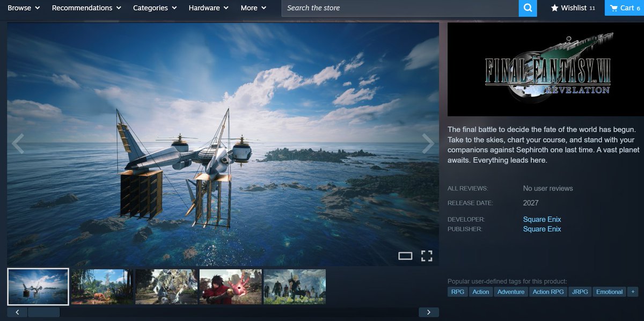Click the Adventure tag
Screen dimensions: 644x321
pyautogui.click(x=511, y=292)
